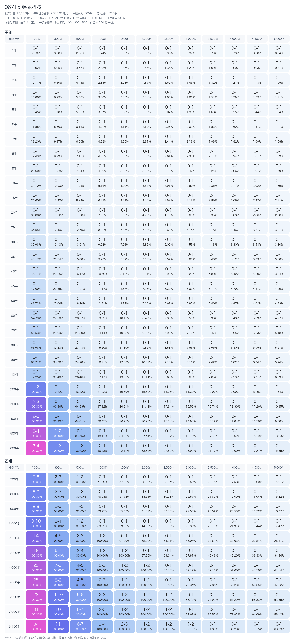Select the 1,000倍 column header in 乙组
This screenshot has width=294, height=644.
point(102,467)
